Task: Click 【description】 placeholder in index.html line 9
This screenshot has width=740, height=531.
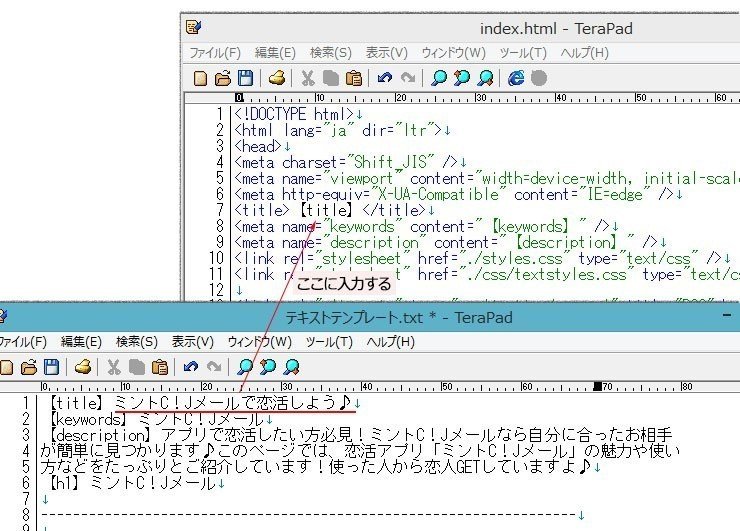Action: (x=565, y=243)
